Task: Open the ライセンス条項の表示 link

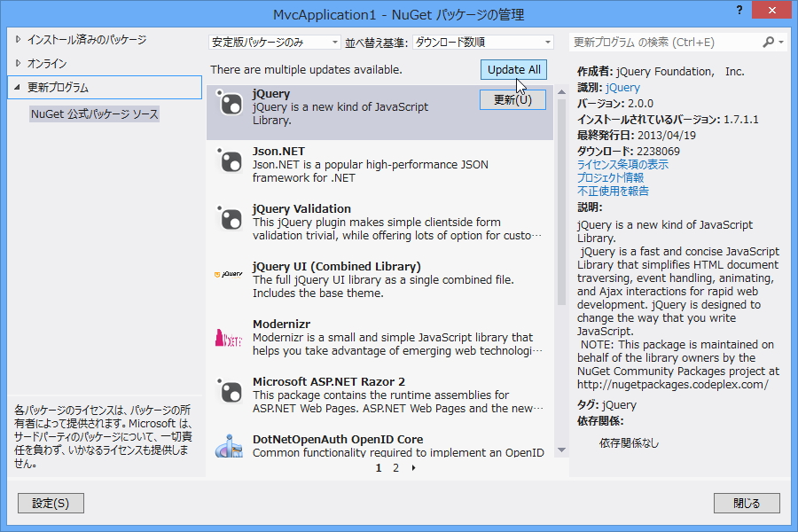Action: tap(622, 164)
